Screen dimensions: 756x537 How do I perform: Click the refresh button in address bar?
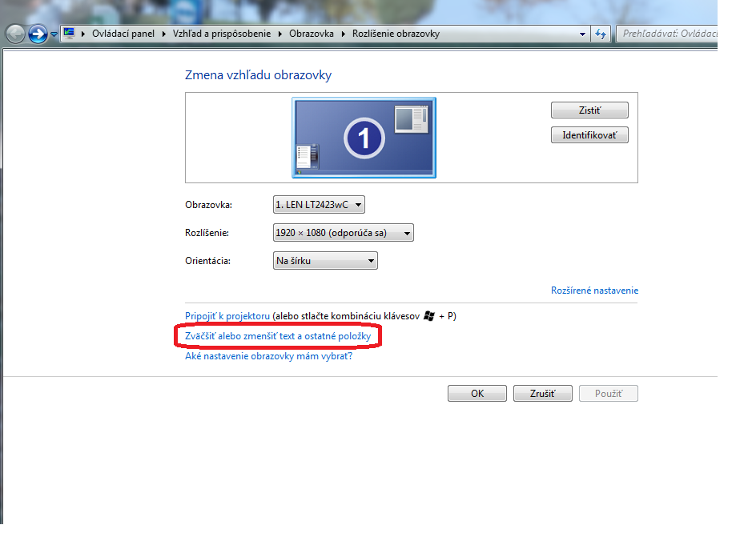601,34
